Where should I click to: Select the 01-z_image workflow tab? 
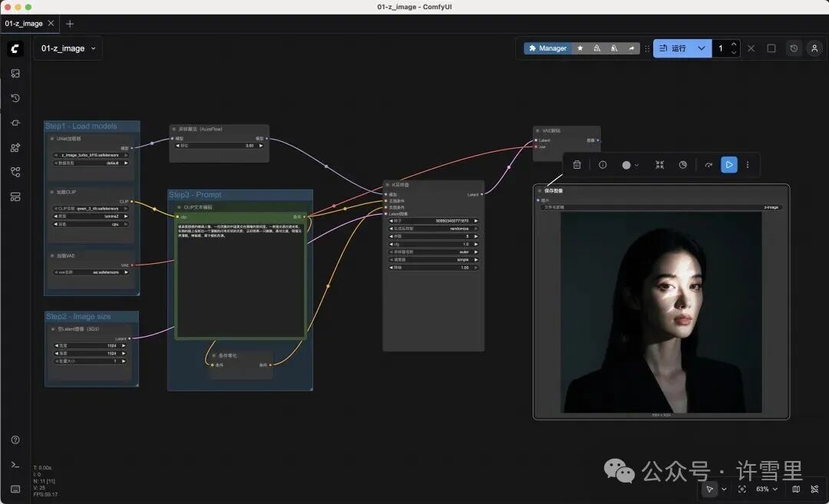(x=24, y=24)
